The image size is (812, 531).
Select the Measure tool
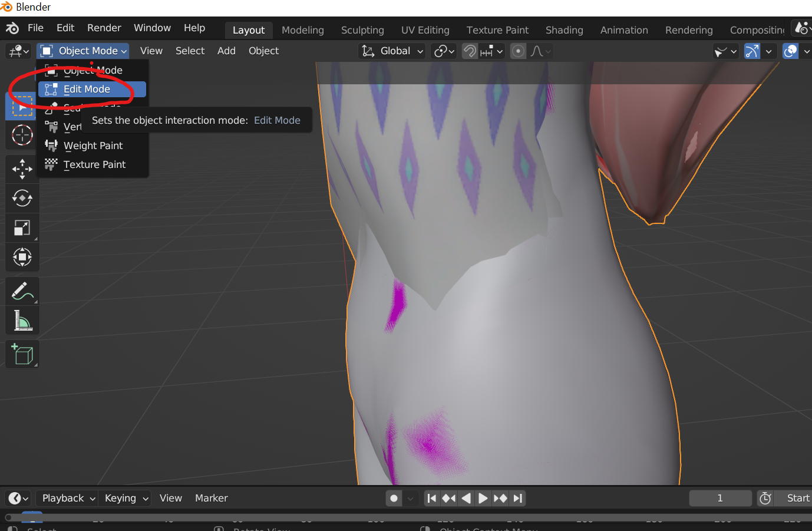22,321
